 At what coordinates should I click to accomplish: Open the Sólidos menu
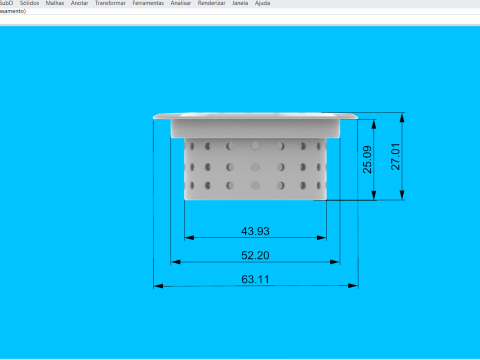[x=29, y=3]
